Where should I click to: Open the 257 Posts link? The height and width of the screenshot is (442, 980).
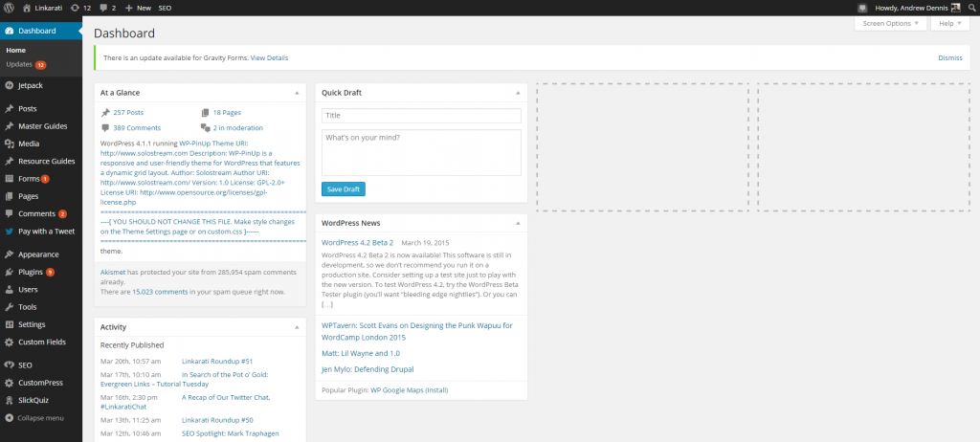[128, 113]
